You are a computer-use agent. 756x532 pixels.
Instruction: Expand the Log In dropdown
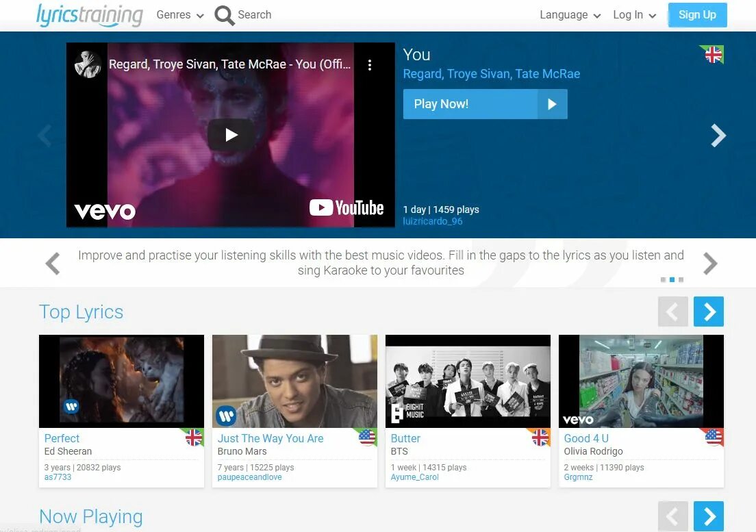635,15
